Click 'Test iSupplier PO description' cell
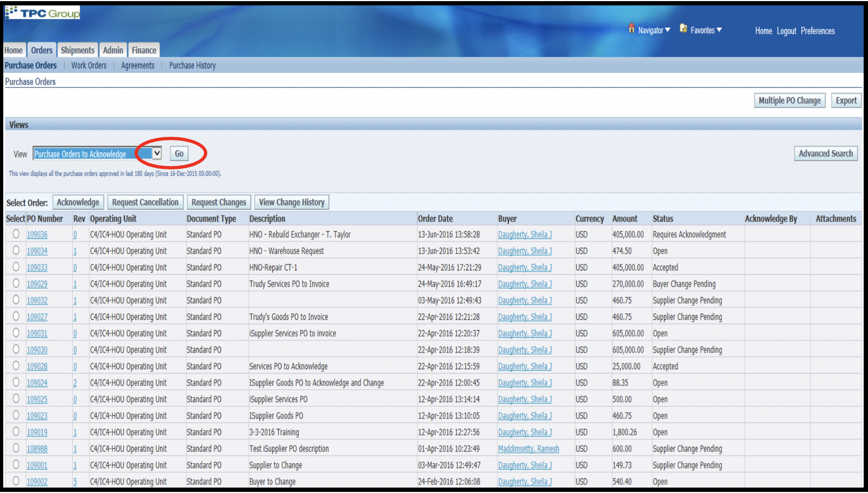868x493 pixels. [289, 448]
